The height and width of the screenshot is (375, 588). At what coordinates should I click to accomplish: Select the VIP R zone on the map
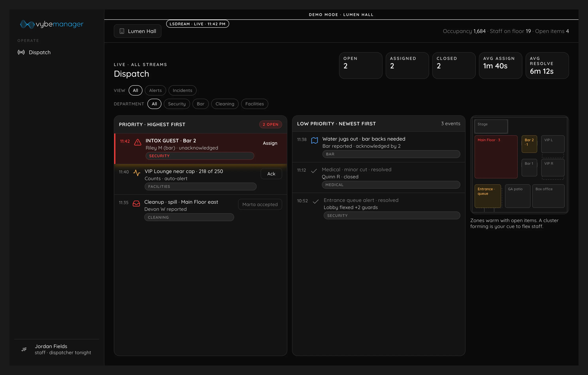point(553,168)
